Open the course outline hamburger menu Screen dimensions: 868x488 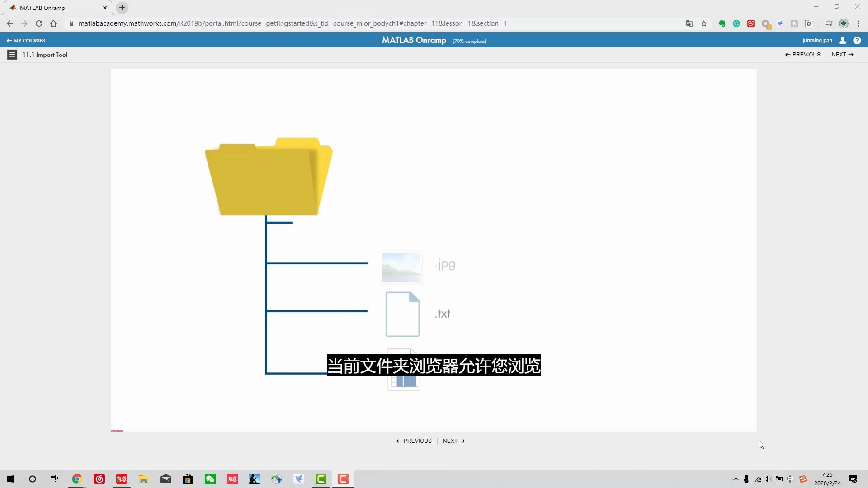(12, 55)
